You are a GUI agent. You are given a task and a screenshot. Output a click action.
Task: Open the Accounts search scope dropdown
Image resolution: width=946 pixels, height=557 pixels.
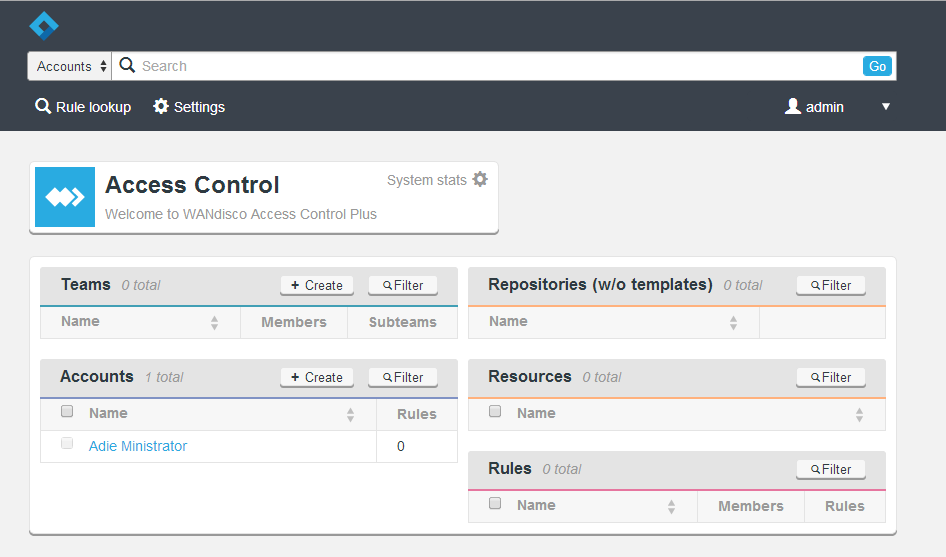(70, 66)
